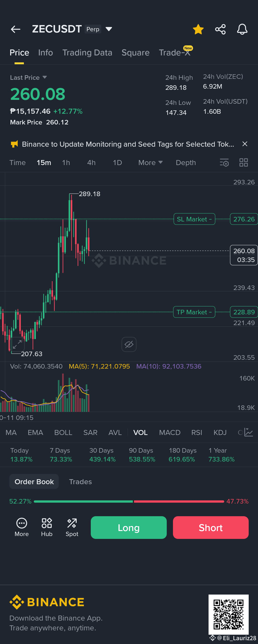The image size is (258, 644).
Task: Select the SL Market order line label
Action: pos(194,219)
